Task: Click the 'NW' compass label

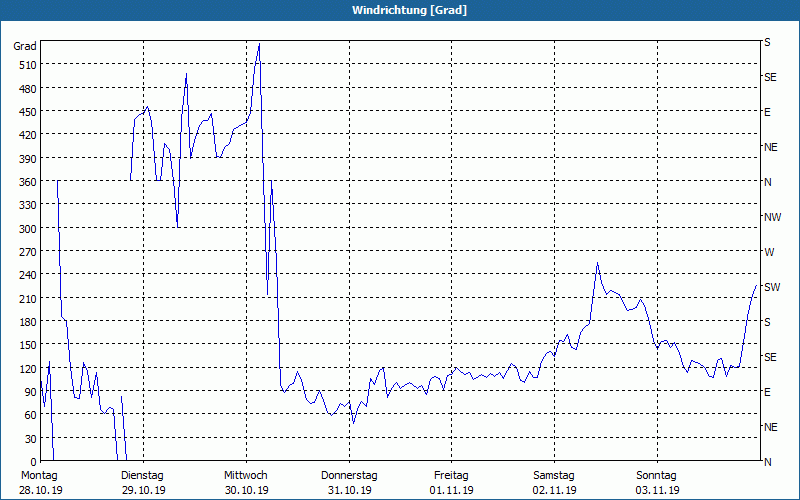Action: point(773,217)
